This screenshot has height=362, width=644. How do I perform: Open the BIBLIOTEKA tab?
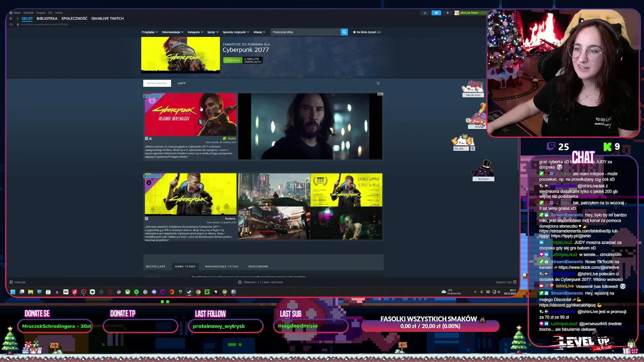pyautogui.click(x=47, y=19)
